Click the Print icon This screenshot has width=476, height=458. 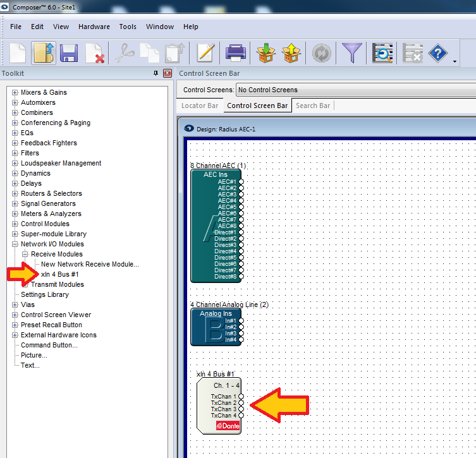tap(236, 53)
